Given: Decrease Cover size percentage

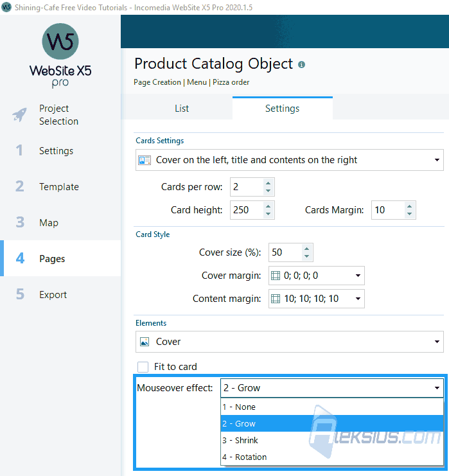Looking at the screenshot, I should 306,256.
